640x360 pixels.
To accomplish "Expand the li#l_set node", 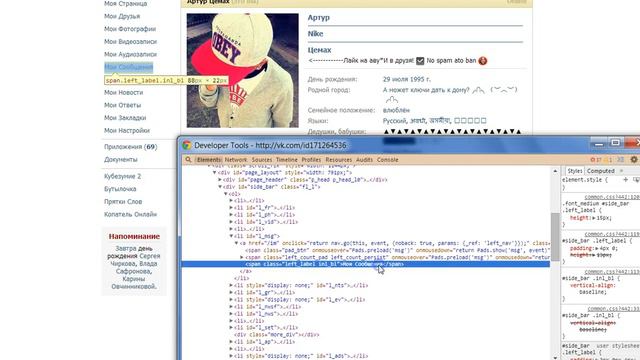I will 231,328.
